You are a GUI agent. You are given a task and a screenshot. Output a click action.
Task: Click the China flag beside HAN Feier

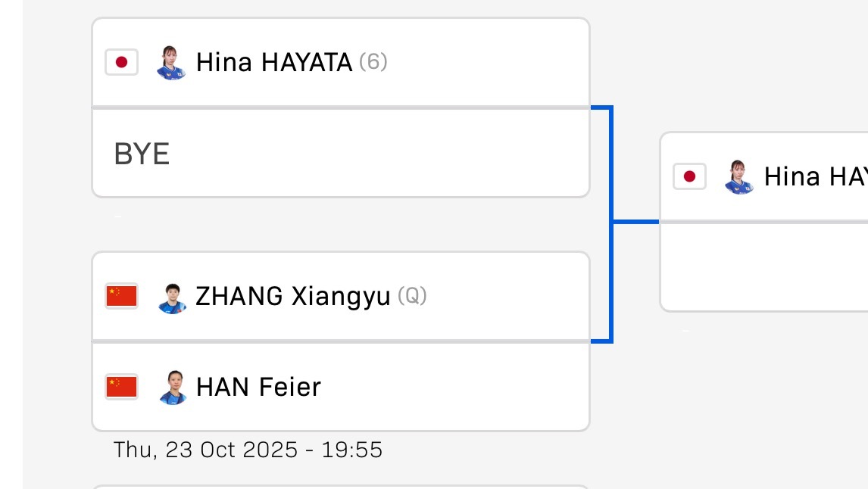pos(121,387)
